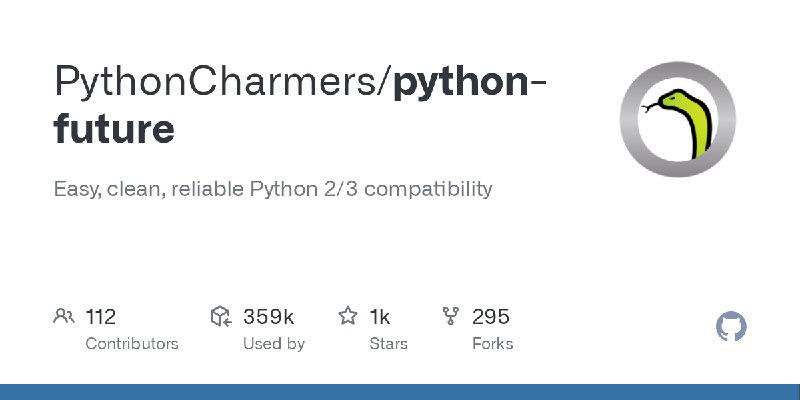800x400 pixels.
Task: Click the 295 forks count
Action: 490,317
